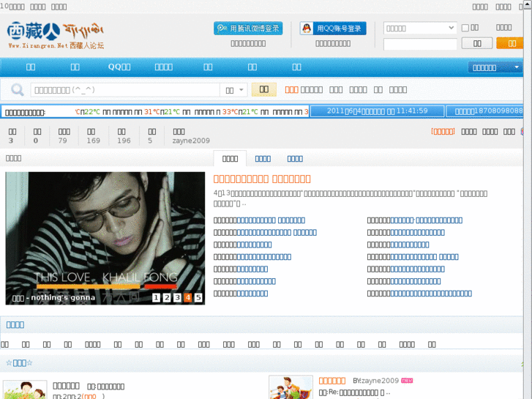The height and width of the screenshot is (399, 532).
Task: Open the Khalil Fong This Love slideshow image
Action: pyautogui.click(x=105, y=238)
